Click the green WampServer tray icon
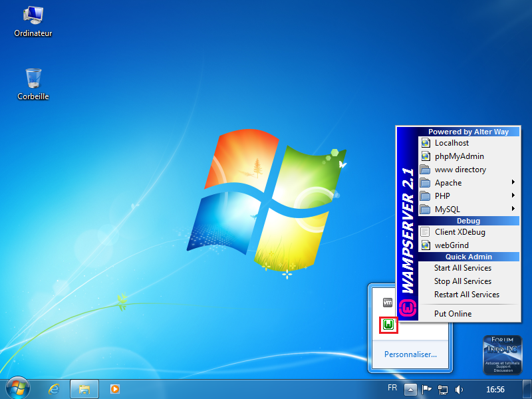The width and height of the screenshot is (532, 399). tap(388, 325)
